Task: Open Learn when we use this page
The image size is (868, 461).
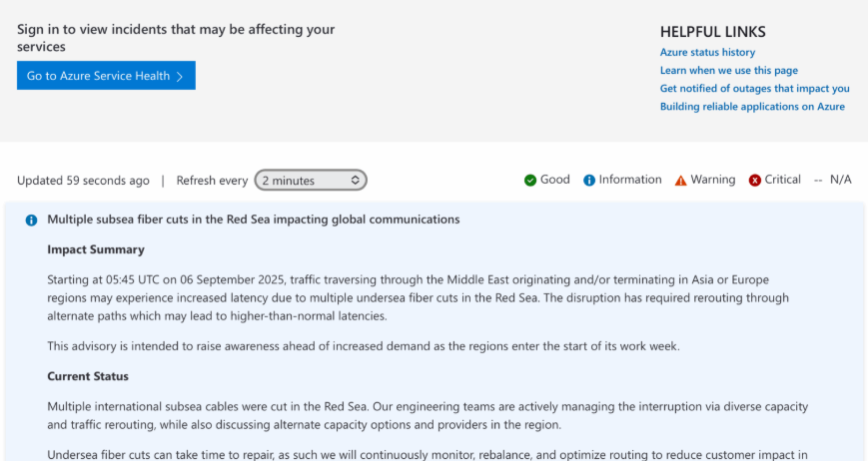Action: (729, 70)
